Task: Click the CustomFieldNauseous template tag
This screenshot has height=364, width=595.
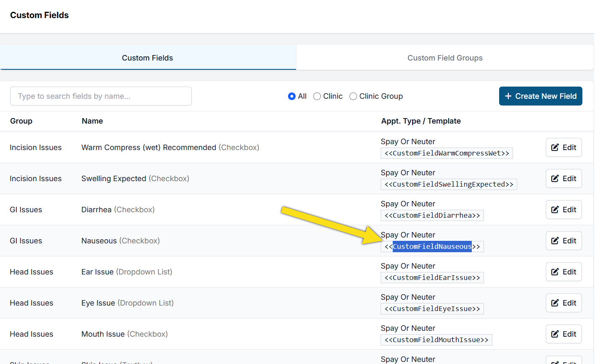Action: [432, 247]
